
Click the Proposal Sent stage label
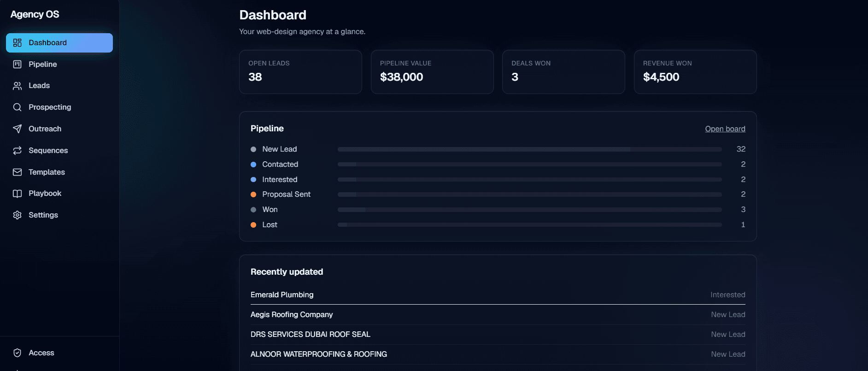click(x=287, y=194)
